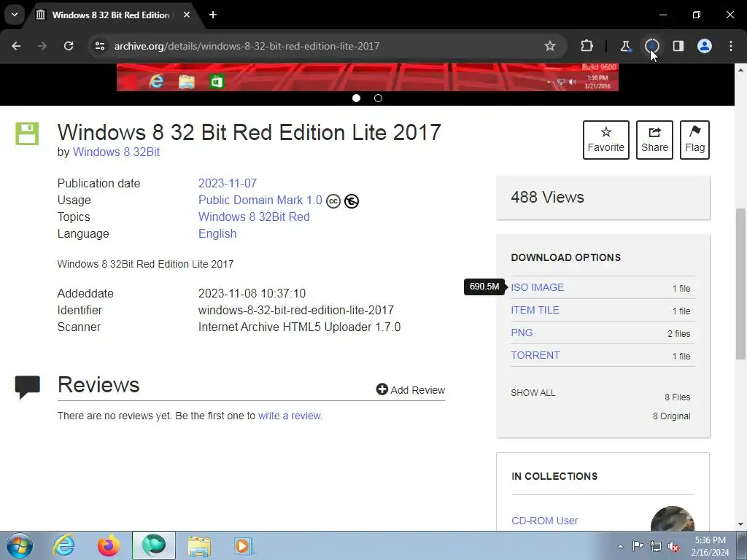Open the 8 Original files link
The height and width of the screenshot is (560, 747).
(671, 416)
